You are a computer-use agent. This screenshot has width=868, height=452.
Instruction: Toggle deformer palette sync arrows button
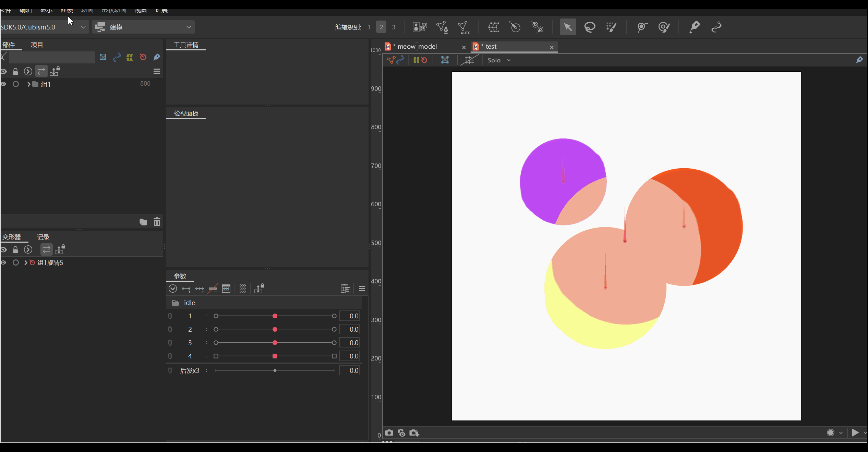click(x=46, y=249)
